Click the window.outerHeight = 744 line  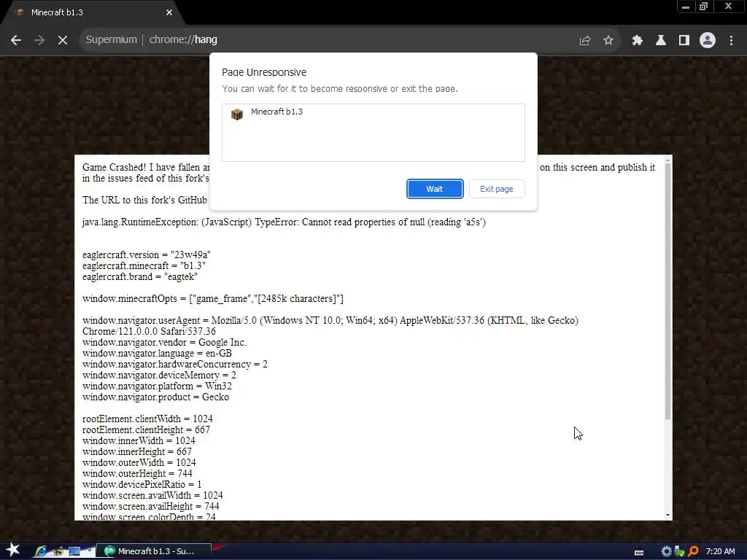click(137, 474)
